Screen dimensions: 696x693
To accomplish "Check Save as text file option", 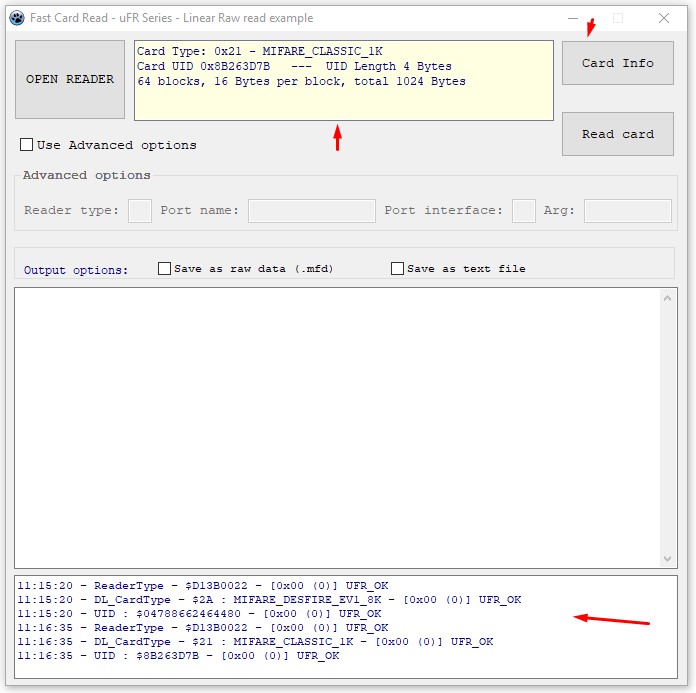I will (397, 269).
